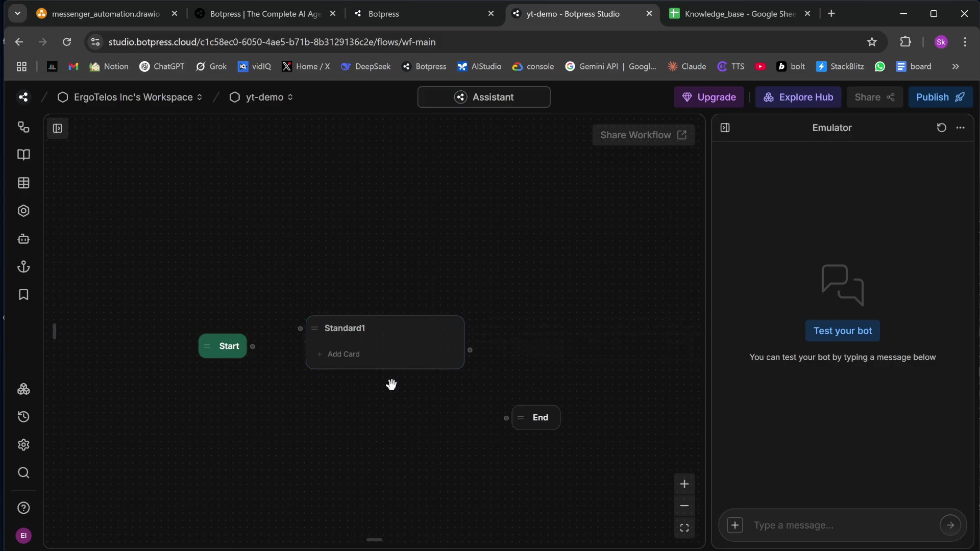The width and height of the screenshot is (980, 551).
Task: Open Knowledge Base book icon in sidebar
Action: pos(23,155)
